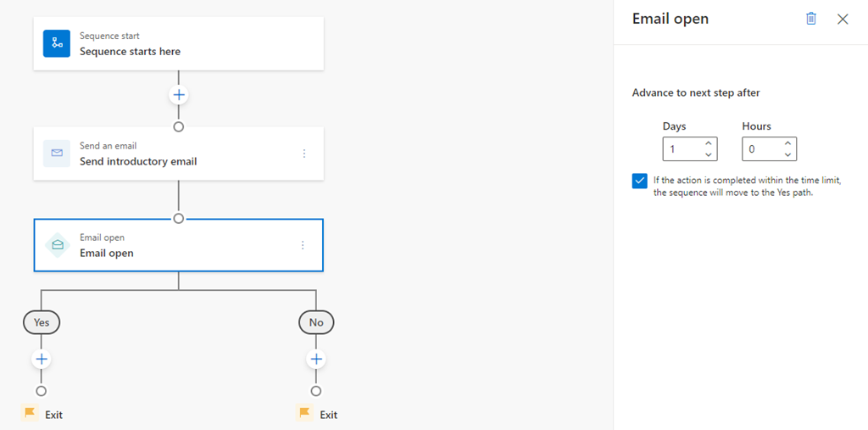Decrease the Hours value
The height and width of the screenshot is (430, 868).
tap(788, 154)
